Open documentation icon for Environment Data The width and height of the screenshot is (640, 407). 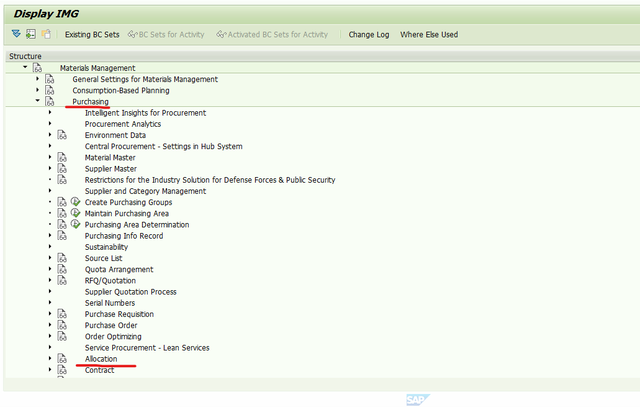point(62,135)
